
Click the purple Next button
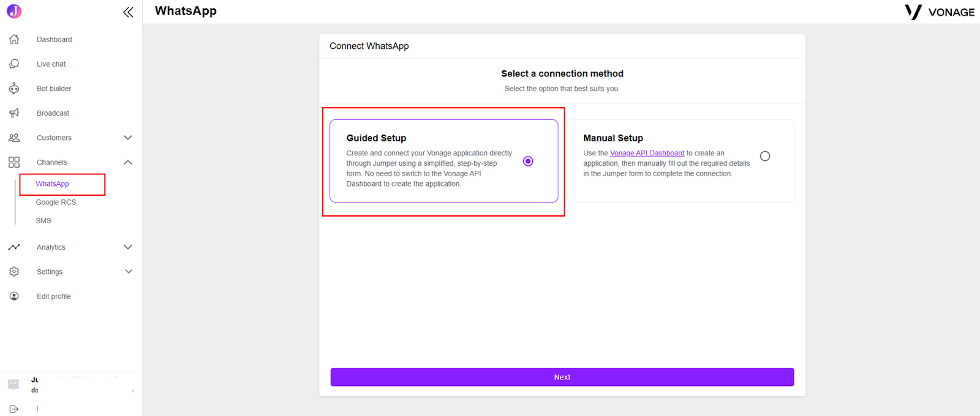(x=562, y=377)
